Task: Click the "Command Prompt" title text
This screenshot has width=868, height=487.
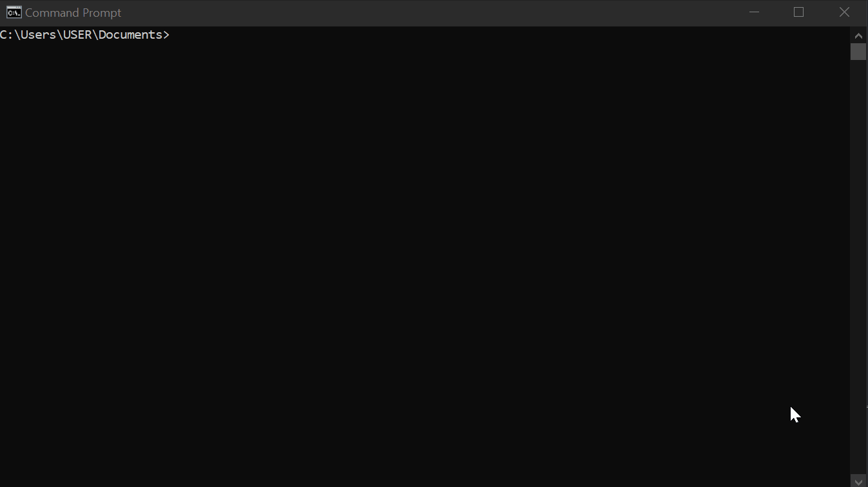Action: 73,13
